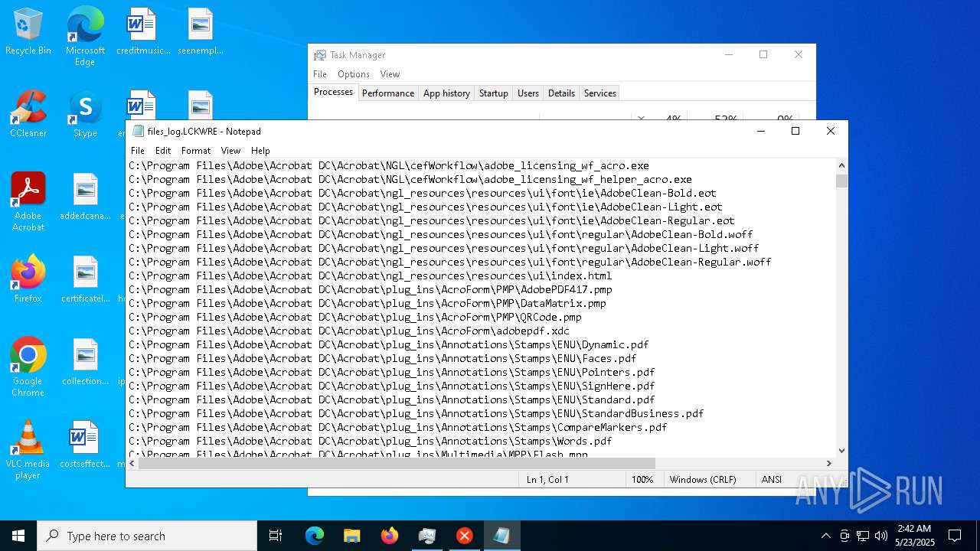Image resolution: width=980 pixels, height=551 pixels.
Task: Click the Windows Start button
Action: pos(18,536)
